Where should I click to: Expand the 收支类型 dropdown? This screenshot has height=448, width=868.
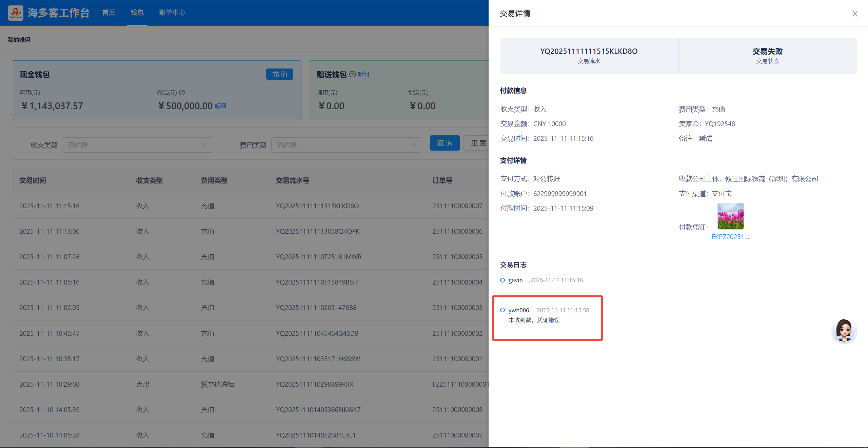(137, 145)
